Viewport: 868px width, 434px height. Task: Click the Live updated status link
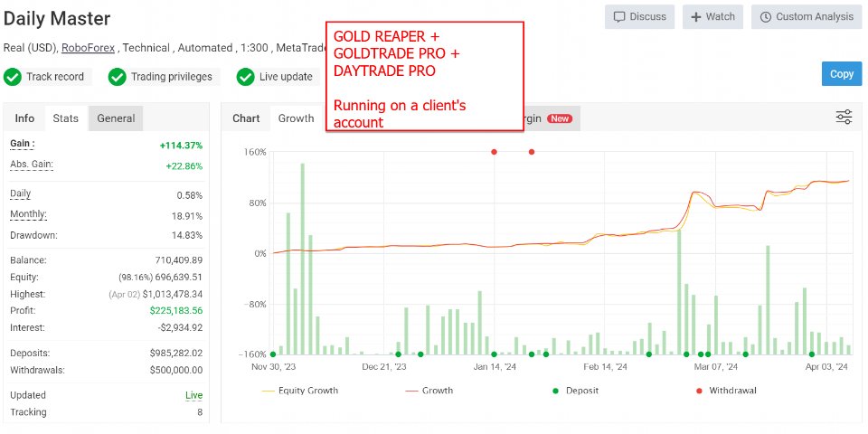[x=193, y=395]
